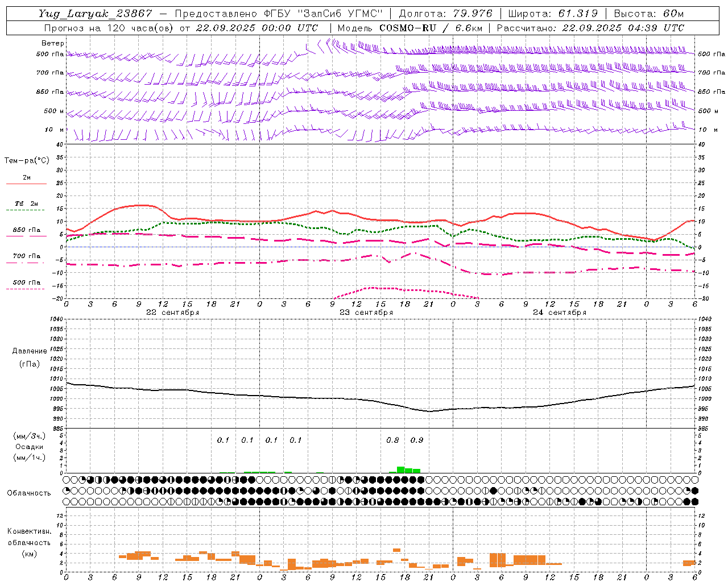Click the '(км)' units label
This screenshot has width=728, height=582.
30,554
